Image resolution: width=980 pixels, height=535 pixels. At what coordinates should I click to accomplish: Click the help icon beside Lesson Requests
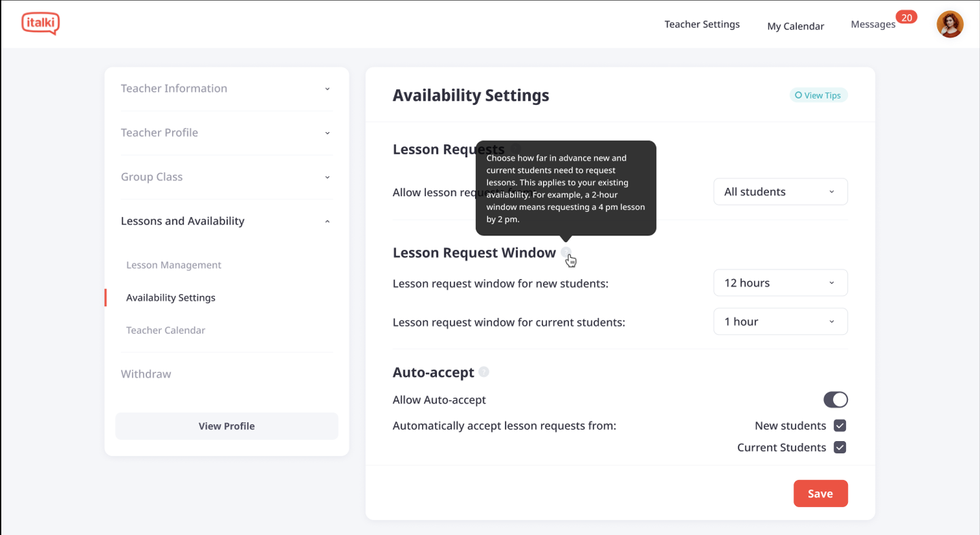point(515,149)
